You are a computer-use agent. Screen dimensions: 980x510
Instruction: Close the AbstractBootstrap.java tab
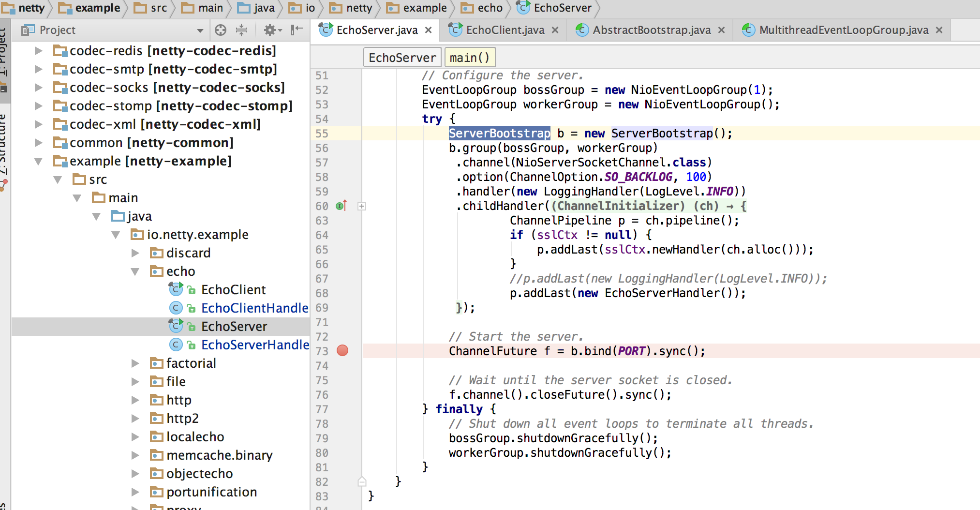pyautogui.click(x=721, y=30)
